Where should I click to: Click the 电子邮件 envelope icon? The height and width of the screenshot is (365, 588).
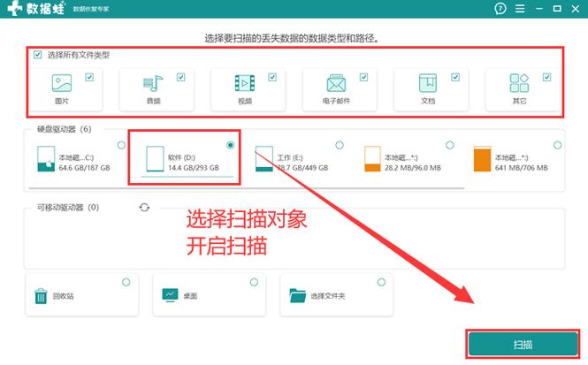[x=336, y=83]
